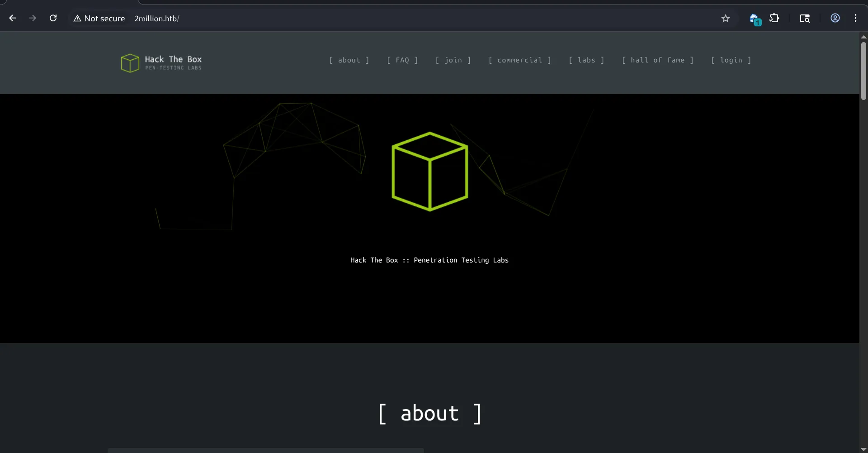Go back to the previous page
This screenshot has width=868, height=453.
(13, 18)
